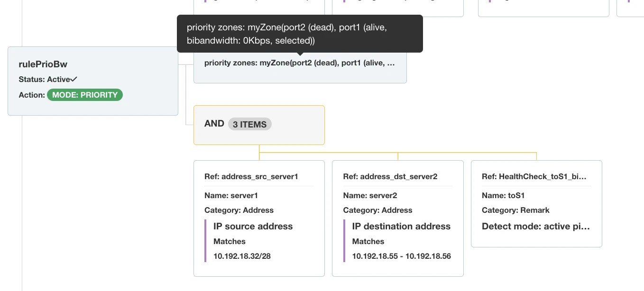
Task: Select the IP destination address heading
Action: pyautogui.click(x=401, y=226)
